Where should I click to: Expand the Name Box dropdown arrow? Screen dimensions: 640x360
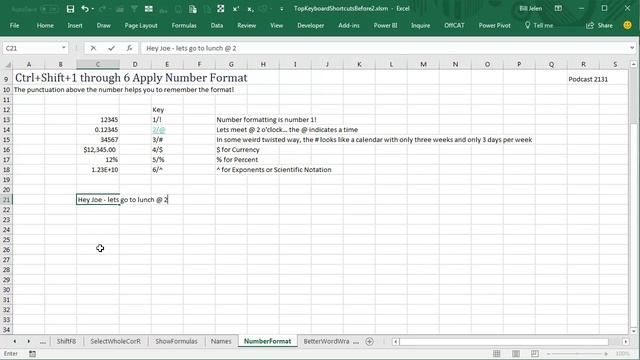[64, 48]
